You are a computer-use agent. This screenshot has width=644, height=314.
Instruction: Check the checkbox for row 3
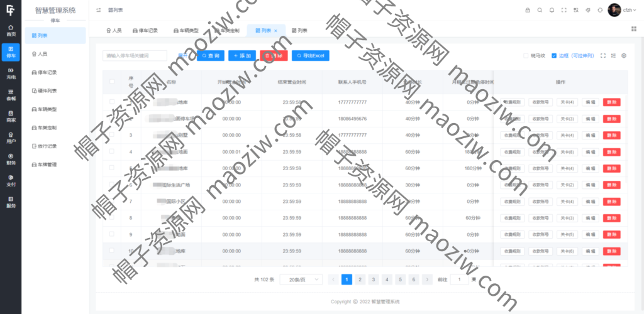[x=112, y=134]
